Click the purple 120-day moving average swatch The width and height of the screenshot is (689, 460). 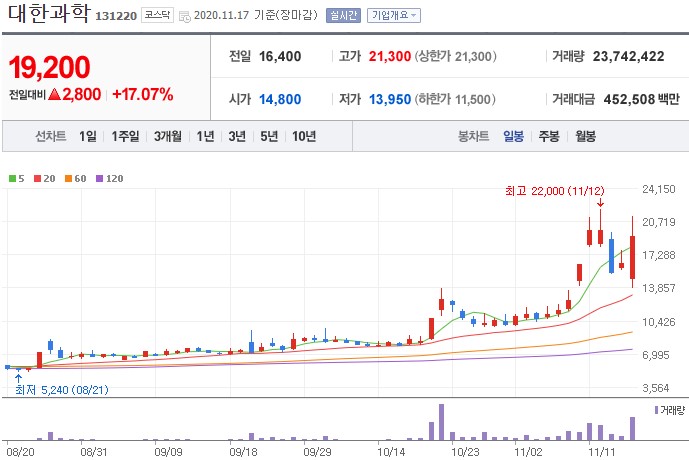point(99,178)
